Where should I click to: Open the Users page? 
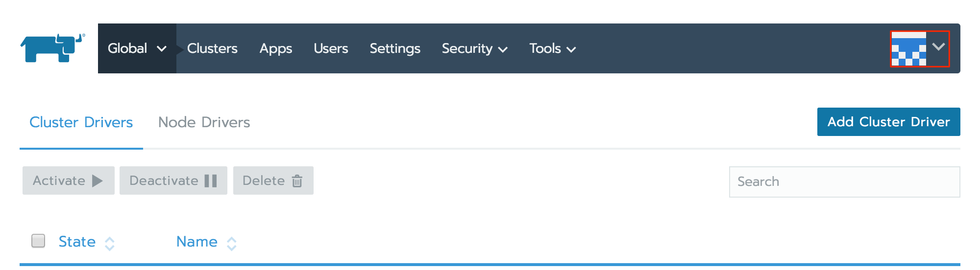331,48
